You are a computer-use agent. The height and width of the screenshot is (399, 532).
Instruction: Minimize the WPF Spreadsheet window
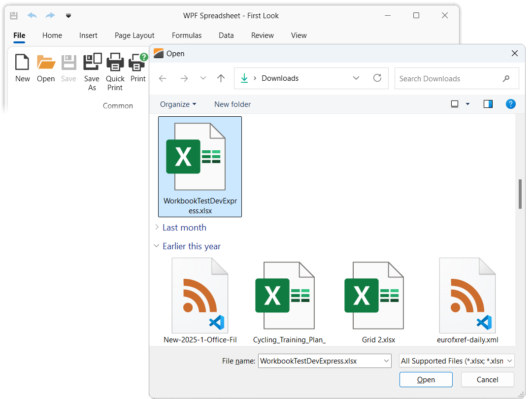[x=388, y=15]
